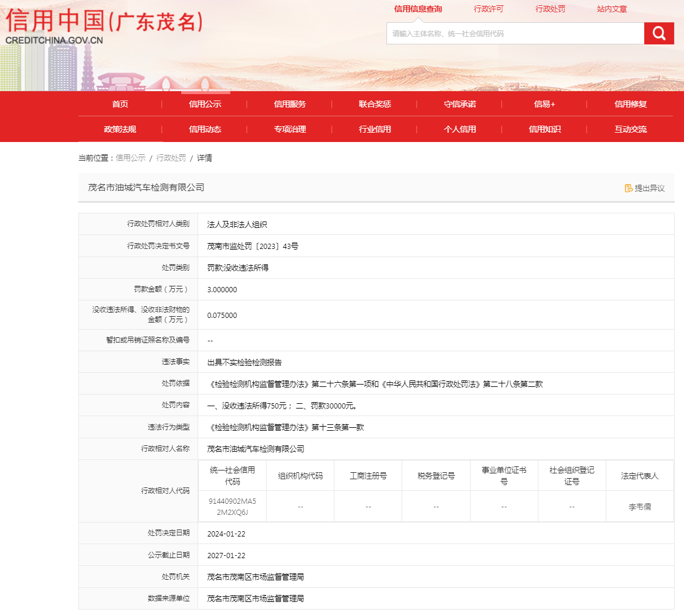The width and height of the screenshot is (684, 616).
Task: Click the legal representative name 李韦儒
Action: (x=640, y=507)
